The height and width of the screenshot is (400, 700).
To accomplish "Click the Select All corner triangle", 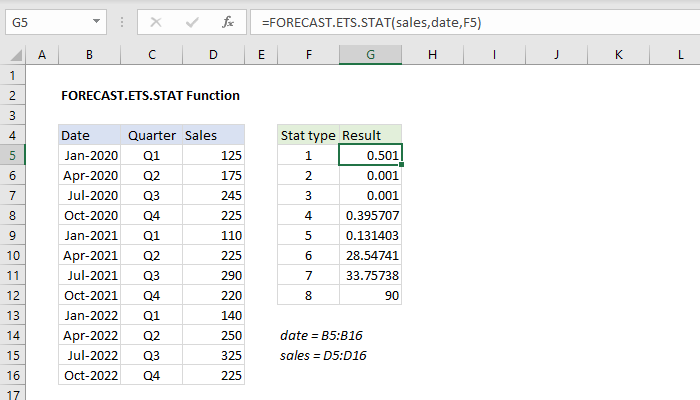I will [16, 55].
